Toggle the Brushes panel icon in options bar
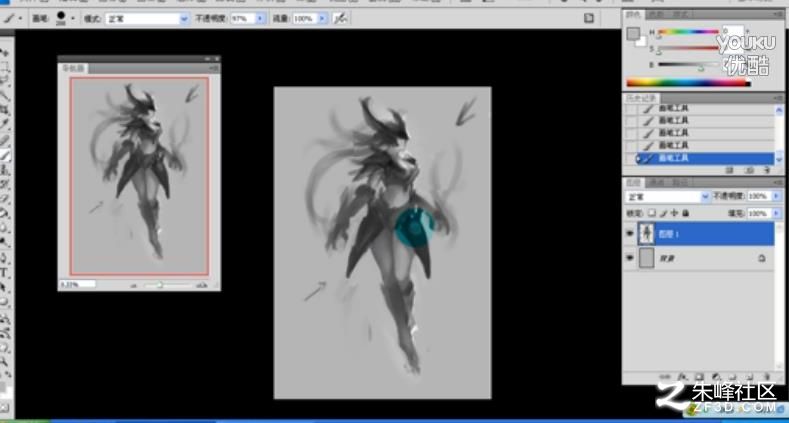This screenshot has height=423, width=789. 589,19
